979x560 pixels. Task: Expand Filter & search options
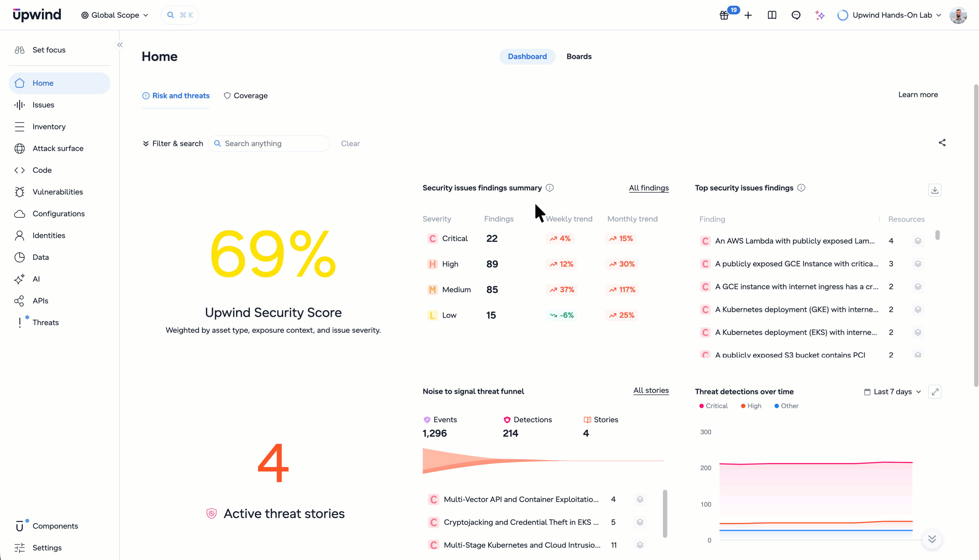click(x=173, y=144)
